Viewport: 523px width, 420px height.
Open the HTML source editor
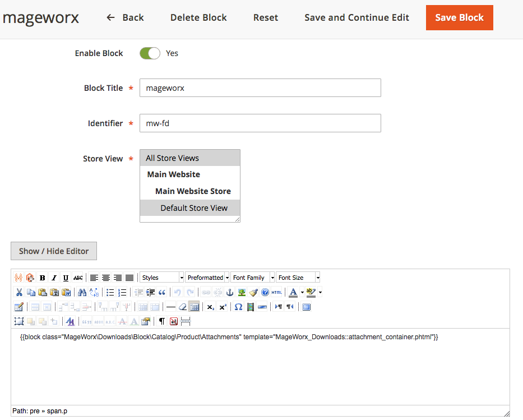click(x=277, y=292)
